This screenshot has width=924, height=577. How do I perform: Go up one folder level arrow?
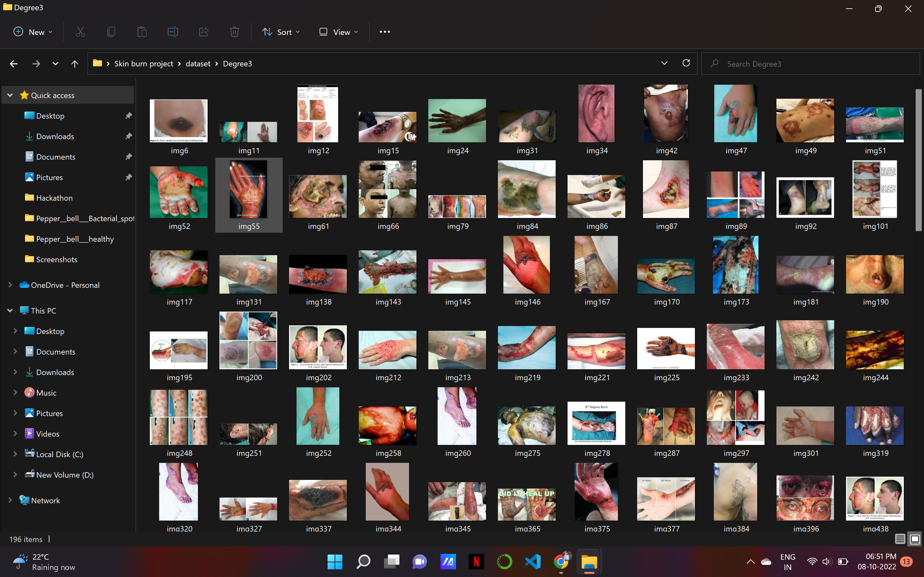coord(74,64)
